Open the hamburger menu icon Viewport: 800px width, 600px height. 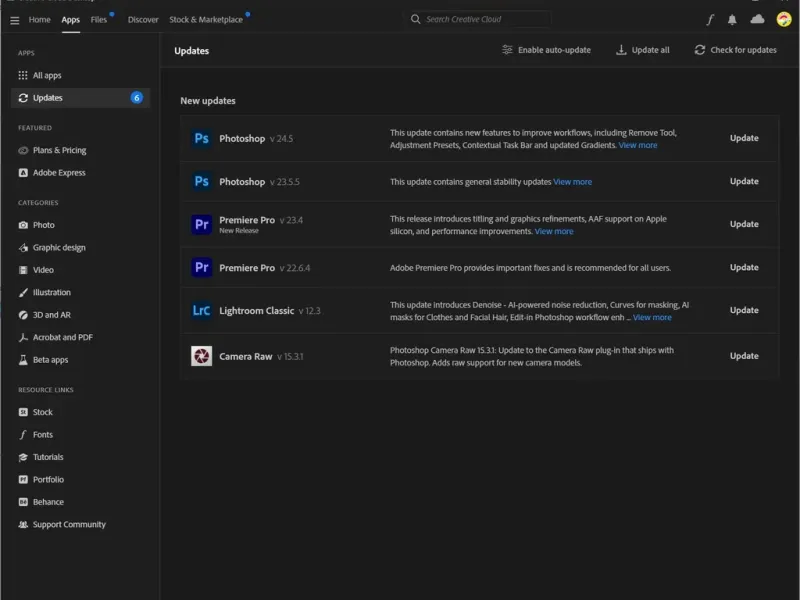coord(14,20)
